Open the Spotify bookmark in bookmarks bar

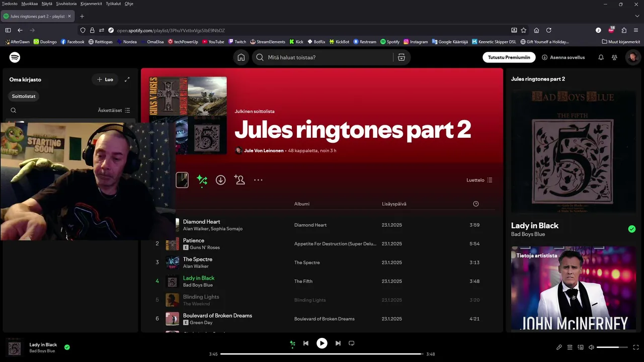[x=390, y=42]
